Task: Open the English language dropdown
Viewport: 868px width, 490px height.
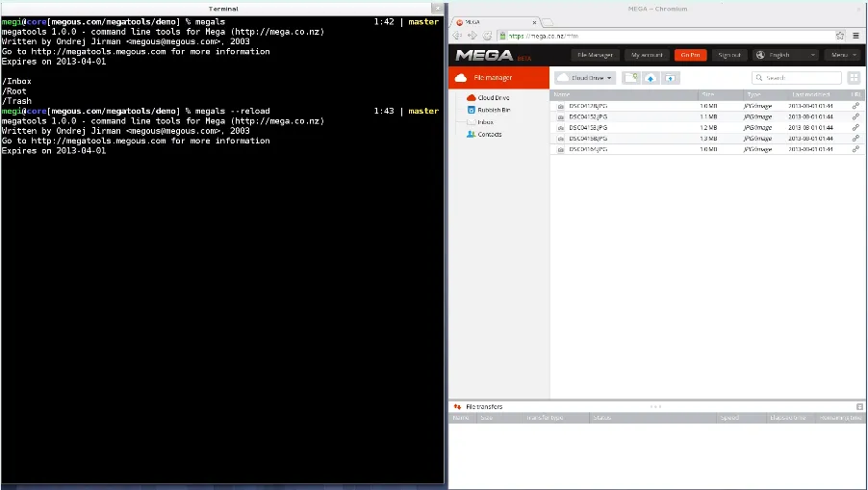Action: 785,55
